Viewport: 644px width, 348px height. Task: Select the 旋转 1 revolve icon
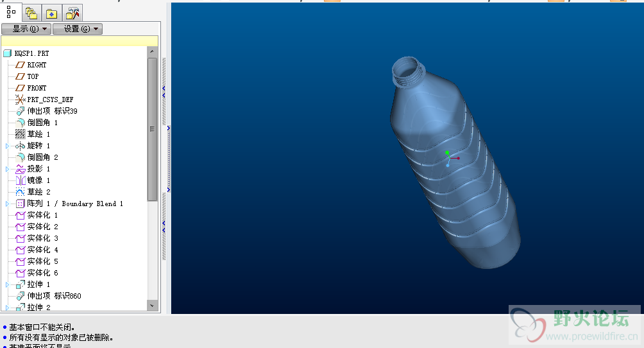[20, 146]
